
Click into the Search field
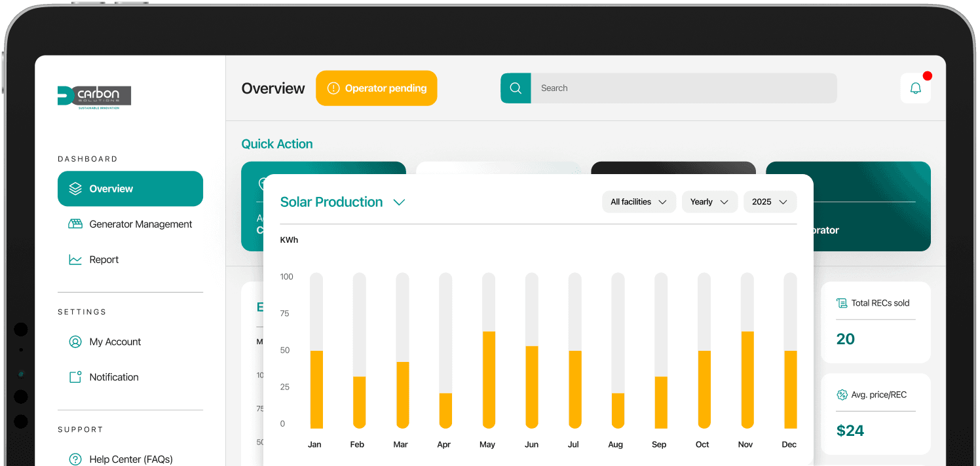[x=684, y=88]
